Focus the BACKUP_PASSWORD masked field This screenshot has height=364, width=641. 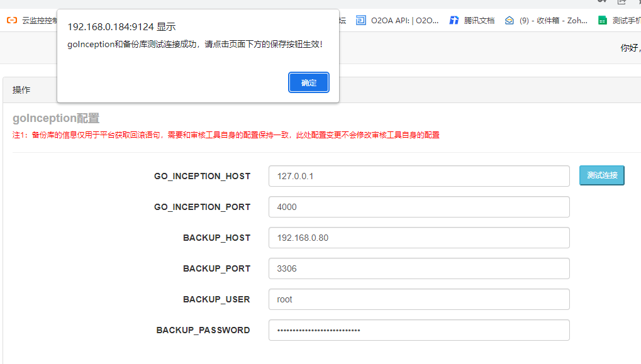pyautogui.click(x=419, y=330)
